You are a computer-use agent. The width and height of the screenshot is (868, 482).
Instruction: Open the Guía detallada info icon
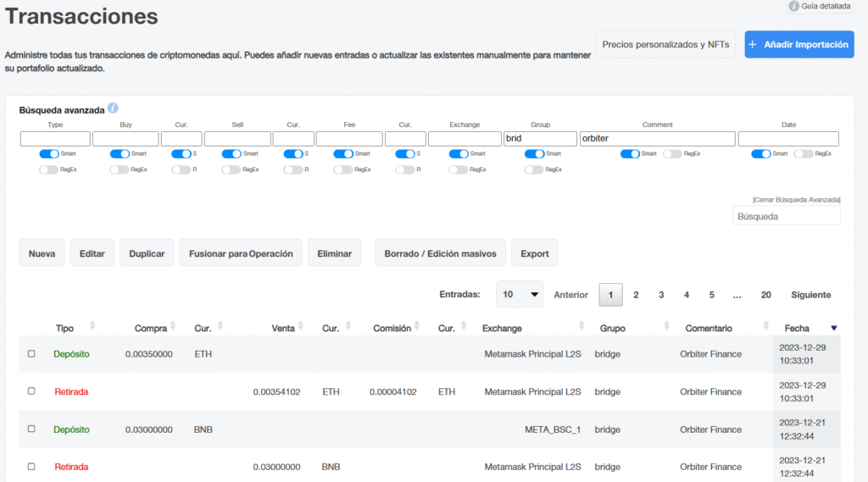(x=793, y=6)
